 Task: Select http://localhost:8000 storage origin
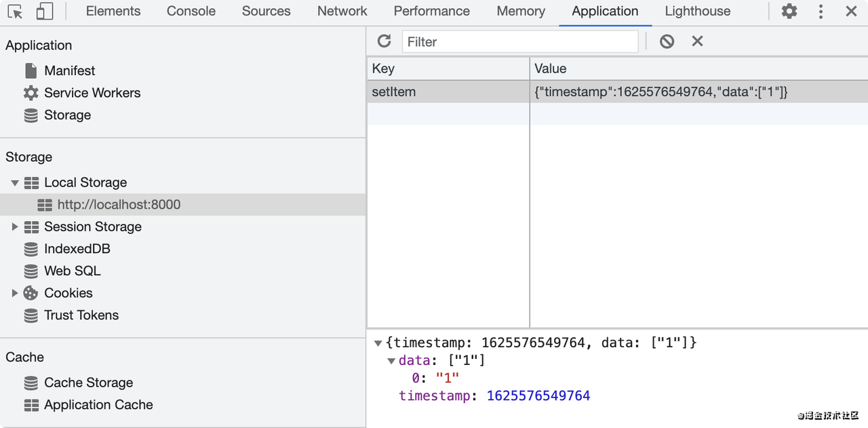point(119,205)
